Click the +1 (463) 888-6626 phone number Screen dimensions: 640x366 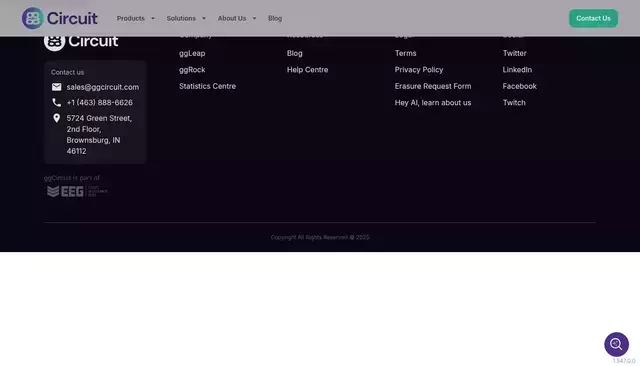(x=100, y=102)
